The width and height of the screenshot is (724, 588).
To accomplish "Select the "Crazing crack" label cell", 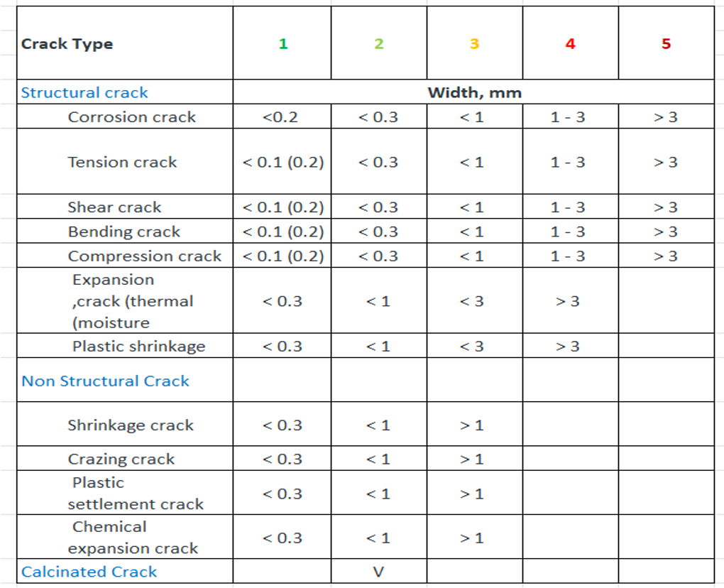I will [x=121, y=459].
